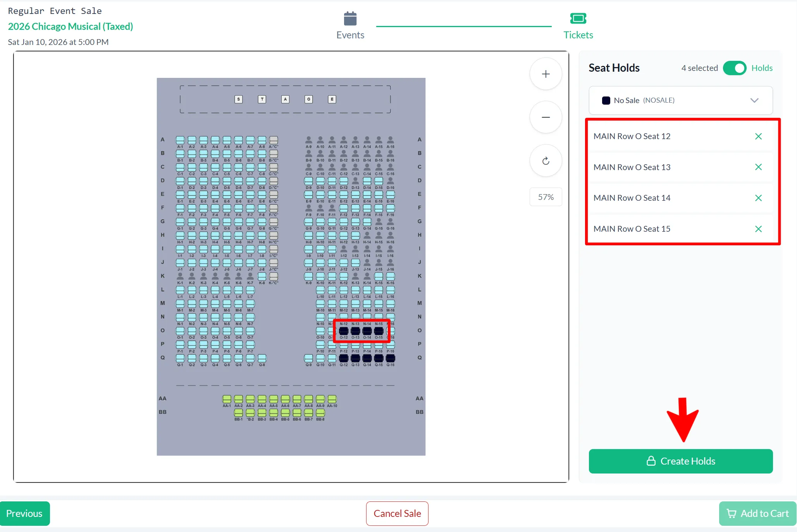The image size is (797, 532).
Task: Click Cancel Sale
Action: click(x=397, y=513)
